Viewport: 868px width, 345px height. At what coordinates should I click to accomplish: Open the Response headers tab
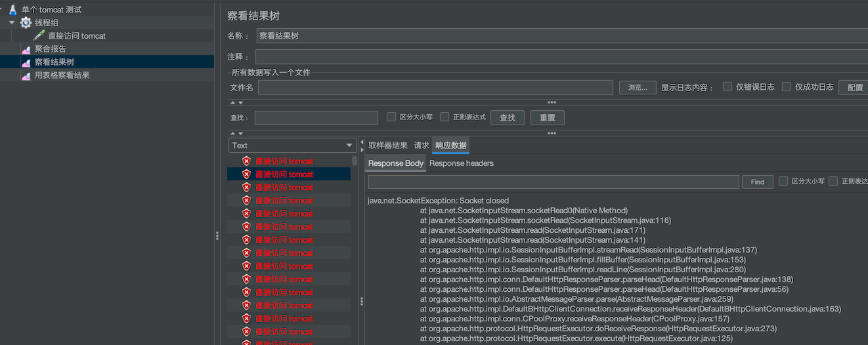click(461, 163)
